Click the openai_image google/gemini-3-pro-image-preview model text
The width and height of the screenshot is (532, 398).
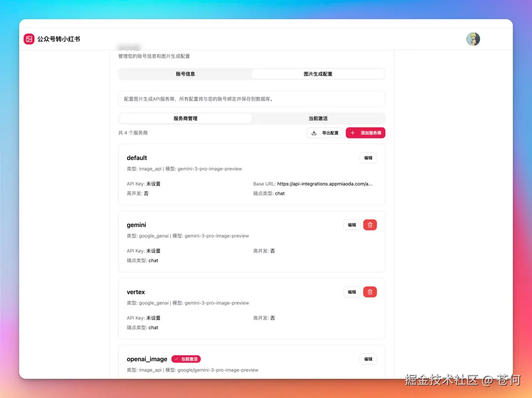click(218, 370)
